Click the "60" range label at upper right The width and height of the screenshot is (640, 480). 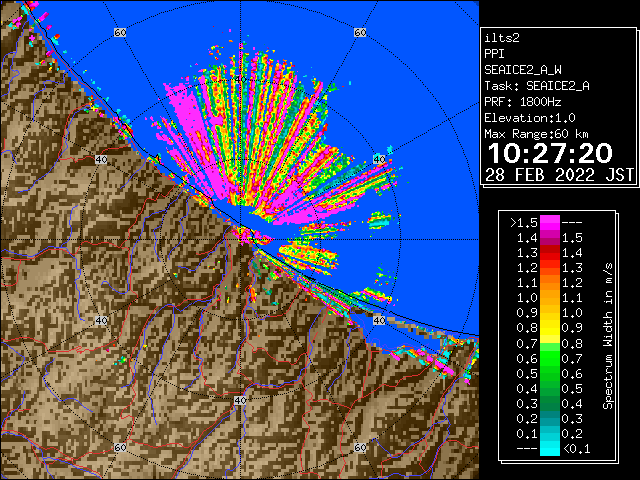[x=360, y=32]
